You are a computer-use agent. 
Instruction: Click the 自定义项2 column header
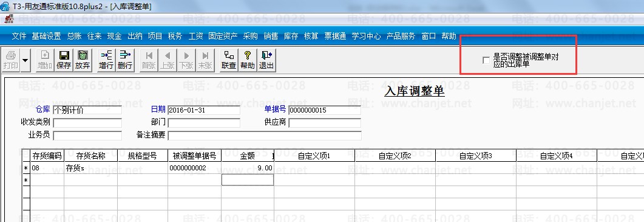point(395,156)
